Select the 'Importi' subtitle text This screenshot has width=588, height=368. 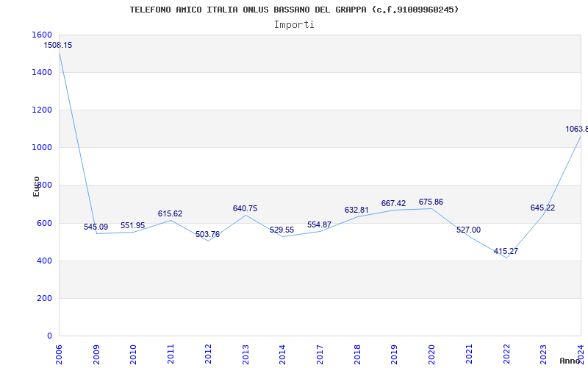pos(294,24)
